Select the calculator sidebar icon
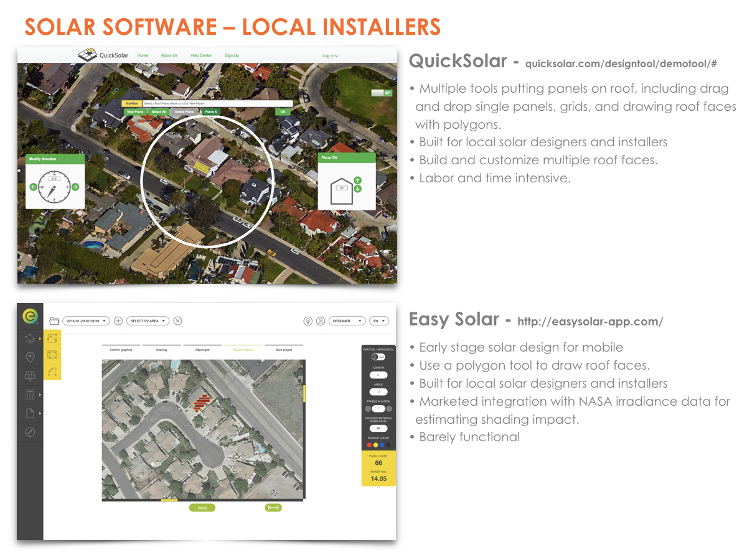This screenshot has width=747, height=560. (29, 394)
